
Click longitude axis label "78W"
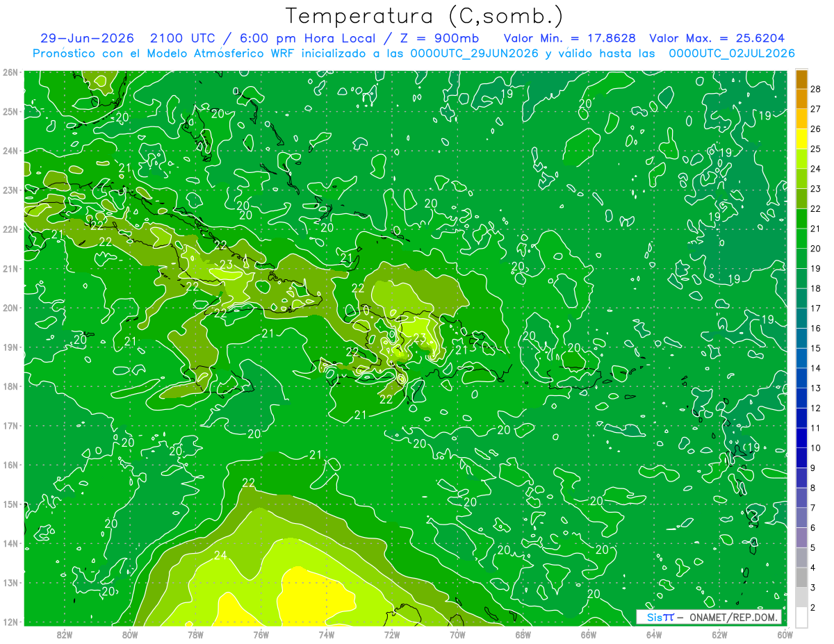coord(195,634)
